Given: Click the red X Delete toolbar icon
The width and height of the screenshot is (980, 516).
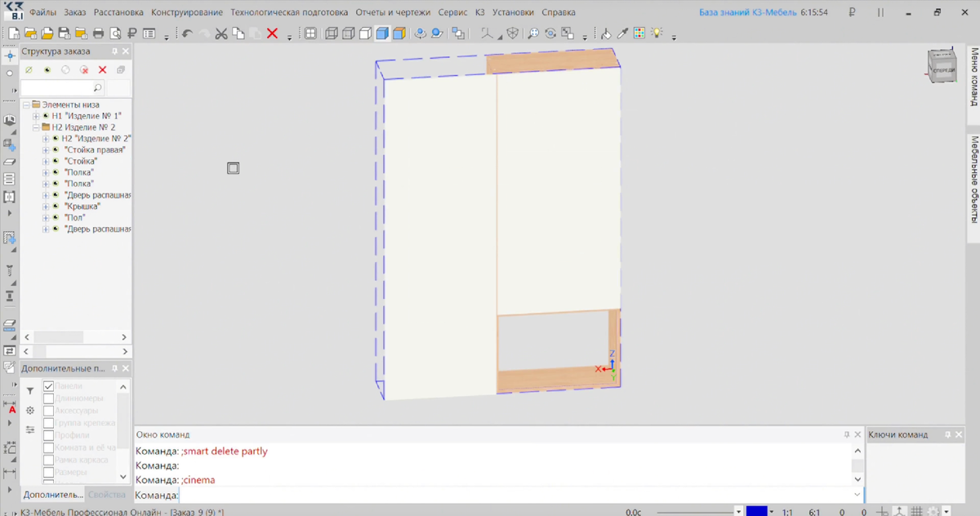Looking at the screenshot, I should 272,33.
